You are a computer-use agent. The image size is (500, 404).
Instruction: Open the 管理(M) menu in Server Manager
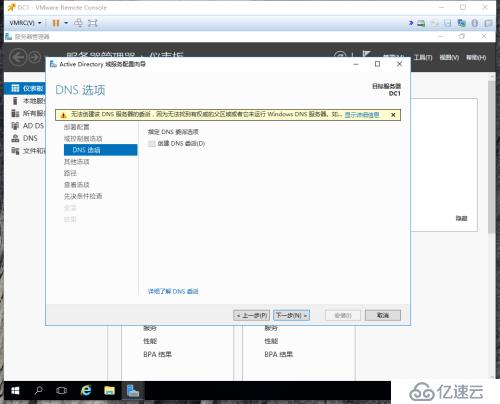393,55
